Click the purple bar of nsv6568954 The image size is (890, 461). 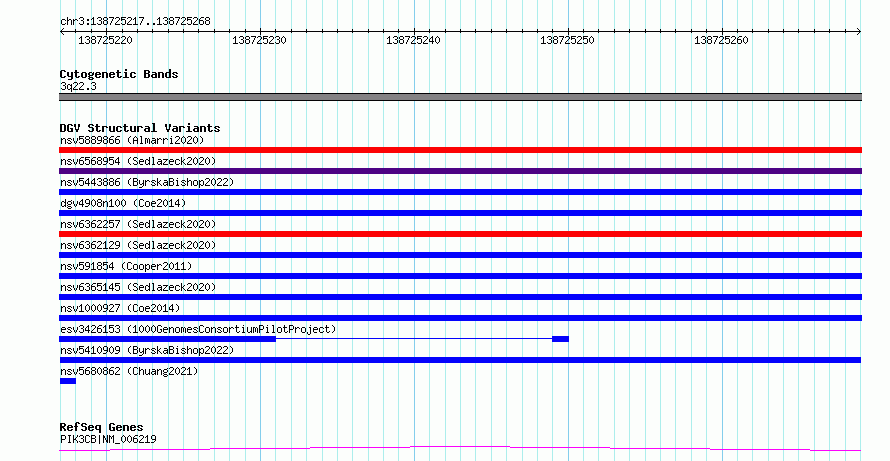point(460,171)
